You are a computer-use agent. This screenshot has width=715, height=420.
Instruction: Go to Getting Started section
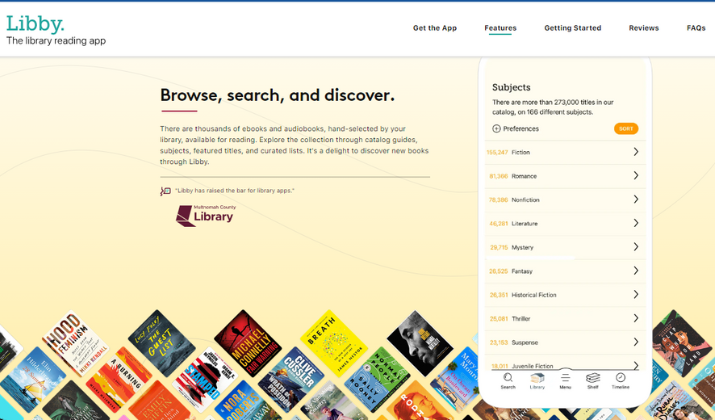click(573, 28)
